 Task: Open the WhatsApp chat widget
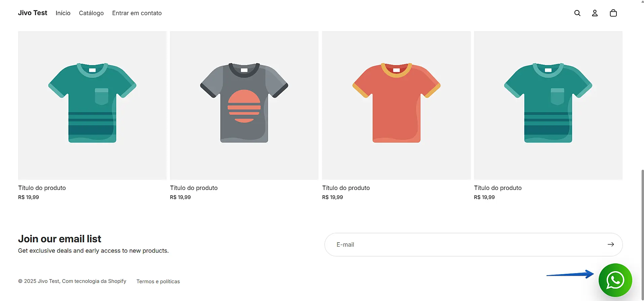coord(615,280)
